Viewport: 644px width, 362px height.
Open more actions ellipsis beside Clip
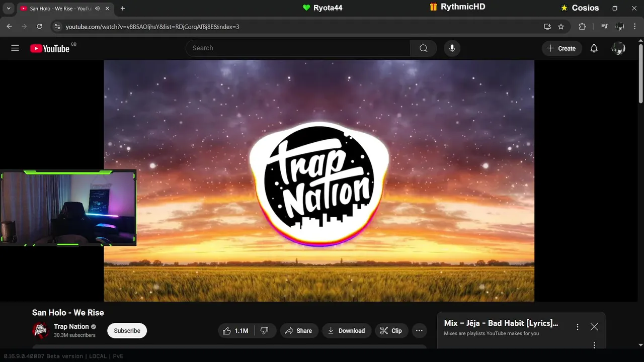(x=419, y=331)
